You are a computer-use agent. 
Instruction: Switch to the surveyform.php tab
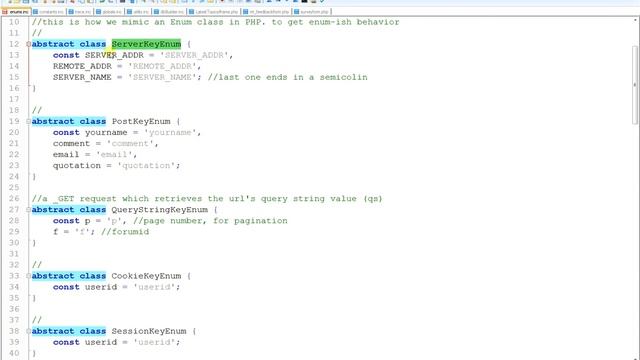click(x=311, y=12)
